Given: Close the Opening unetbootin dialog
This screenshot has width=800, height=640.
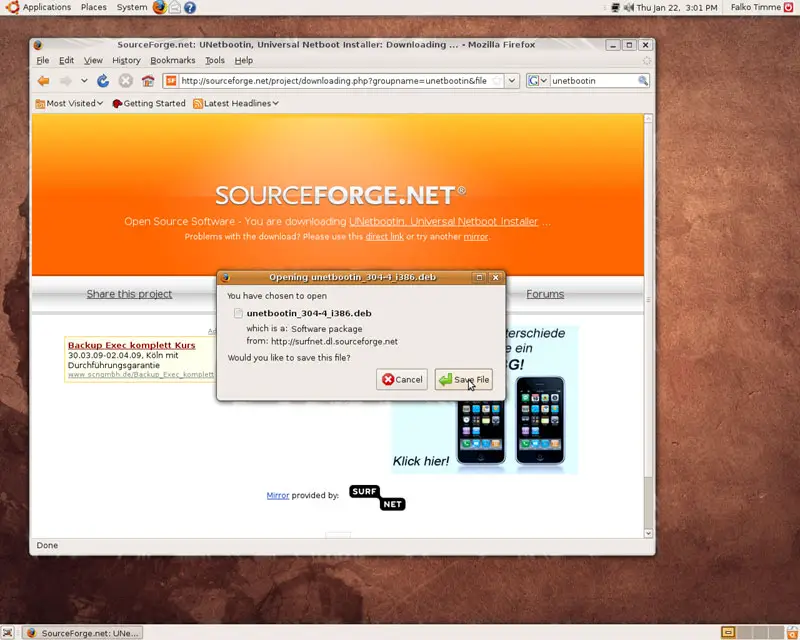Looking at the screenshot, I should click(x=495, y=278).
